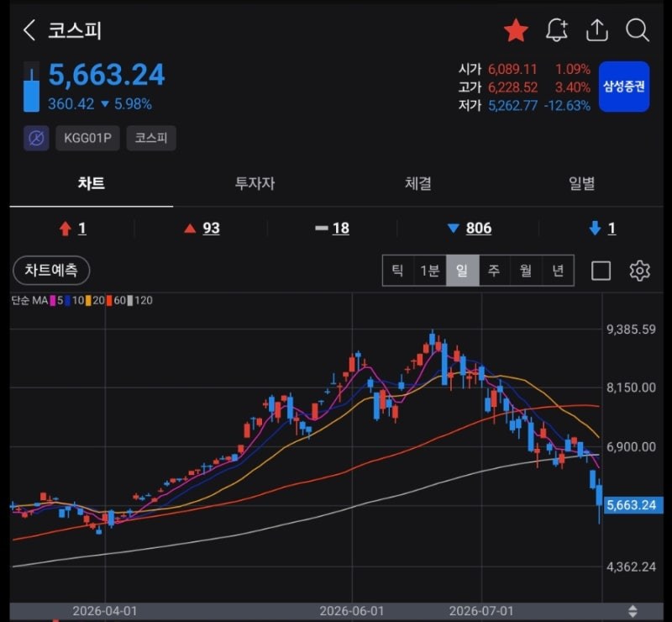Select the 월 monthly interval
Viewport: 672px width, 622px height.
click(x=526, y=271)
